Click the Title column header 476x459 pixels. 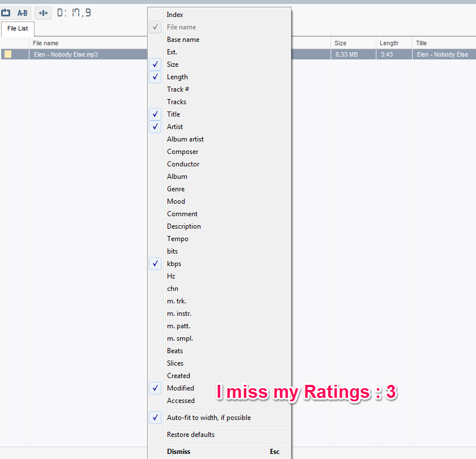421,42
